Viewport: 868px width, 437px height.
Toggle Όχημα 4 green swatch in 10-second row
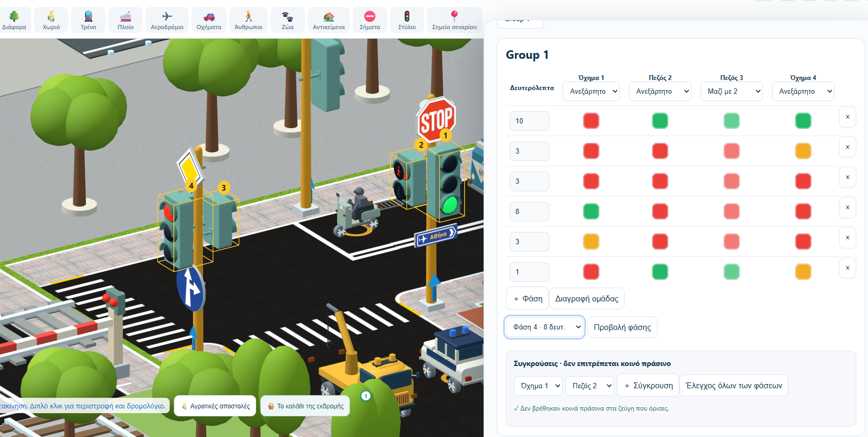click(803, 121)
